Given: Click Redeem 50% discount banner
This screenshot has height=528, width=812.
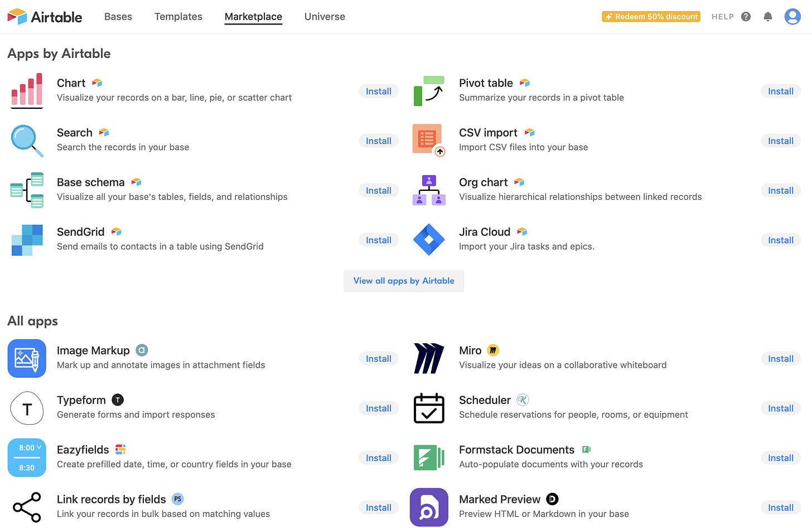Looking at the screenshot, I should (651, 17).
